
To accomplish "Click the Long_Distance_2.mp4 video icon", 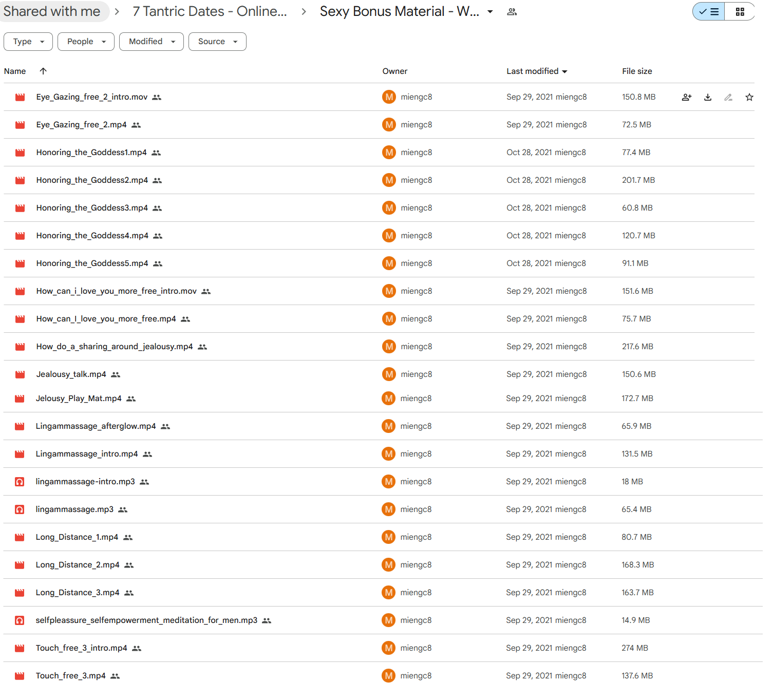I will [20, 565].
